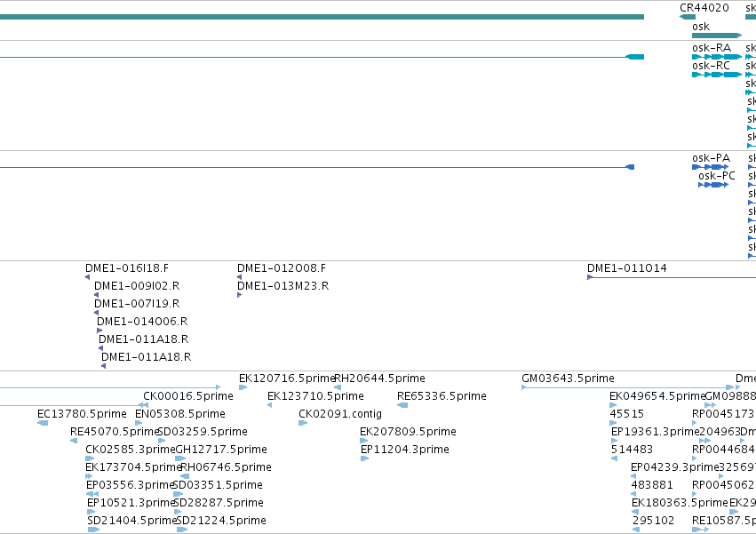Screen dimensions: 756x534
Task: Click the EP03556.3prime EST label
Action: tap(129, 485)
